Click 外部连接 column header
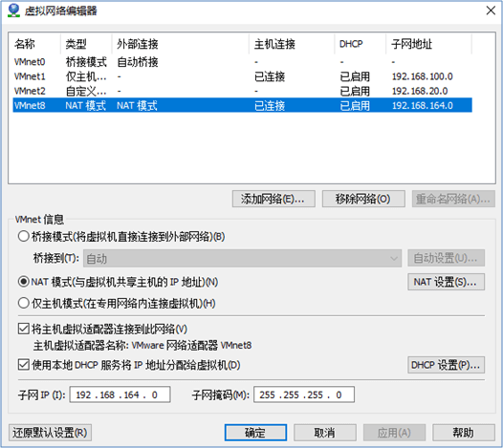 tap(181, 44)
